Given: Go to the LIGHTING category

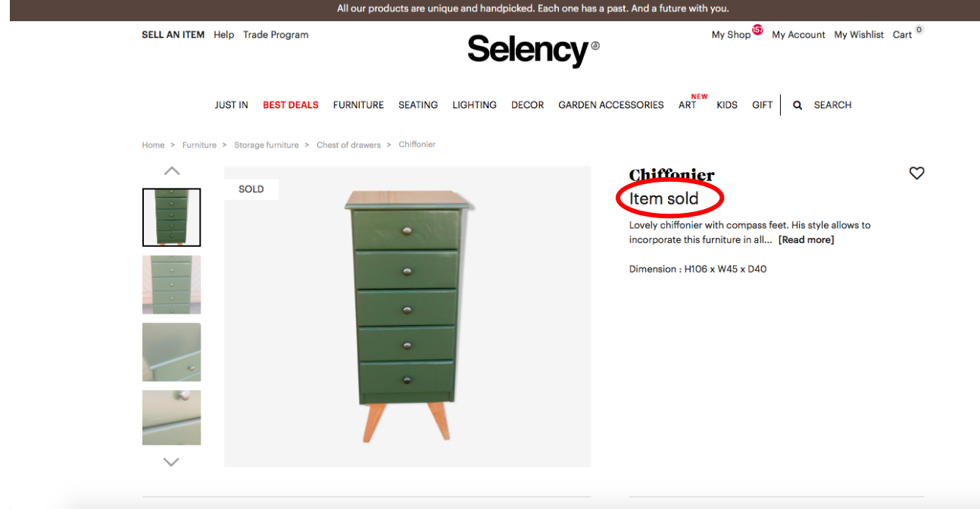Looking at the screenshot, I should tap(475, 105).
